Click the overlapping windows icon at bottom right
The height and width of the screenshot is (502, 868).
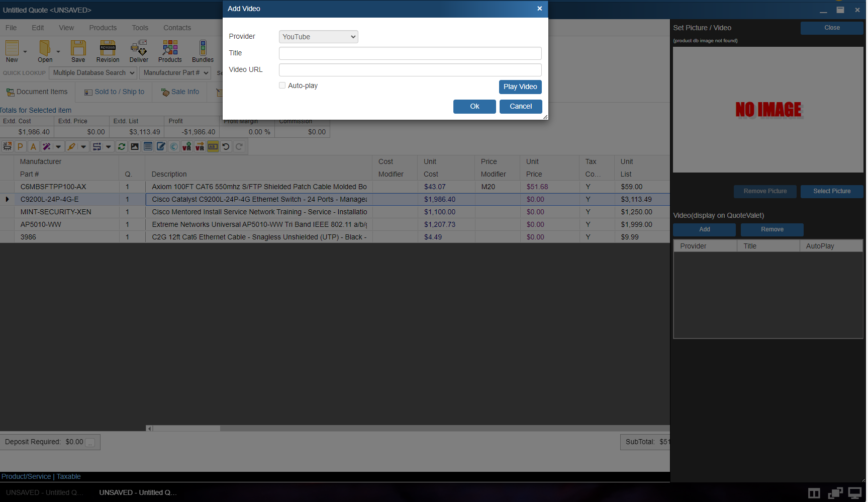click(835, 493)
